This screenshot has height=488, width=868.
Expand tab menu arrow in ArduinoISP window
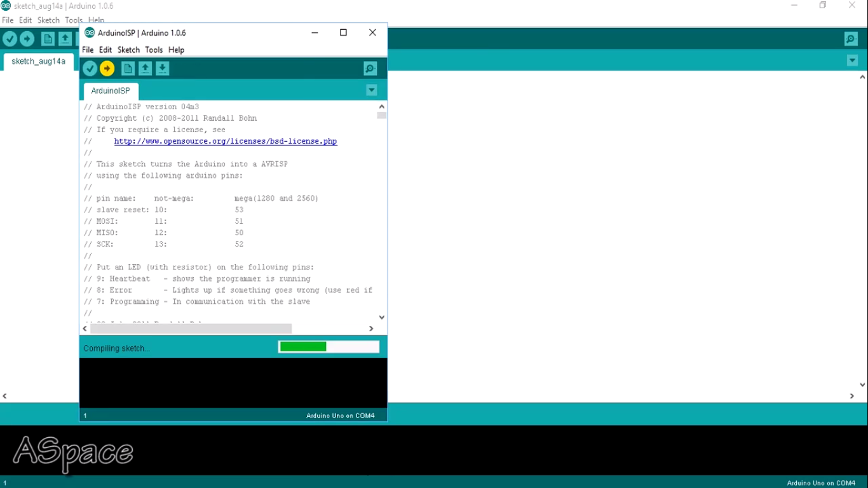click(372, 90)
